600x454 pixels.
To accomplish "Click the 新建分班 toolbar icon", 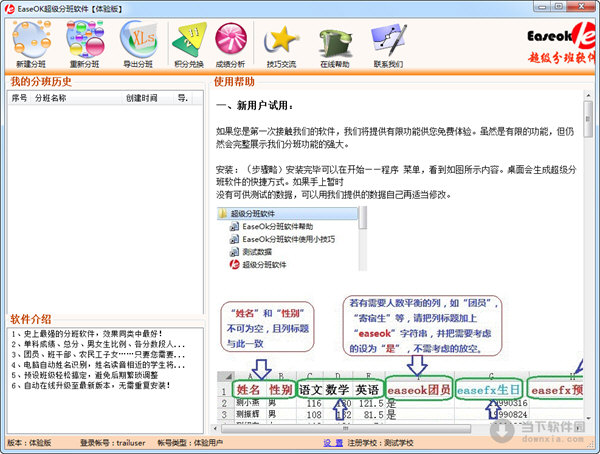I will click(31, 44).
